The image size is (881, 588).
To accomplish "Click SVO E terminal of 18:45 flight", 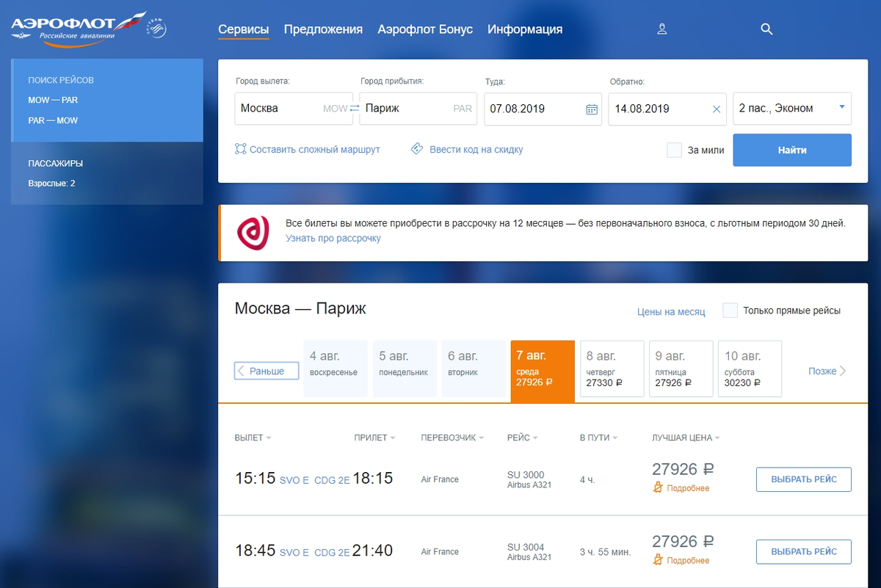I will click(294, 553).
